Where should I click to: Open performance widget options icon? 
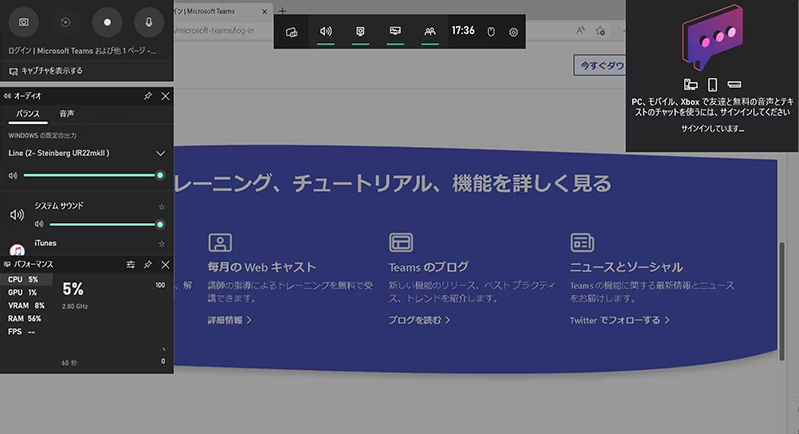click(130, 265)
